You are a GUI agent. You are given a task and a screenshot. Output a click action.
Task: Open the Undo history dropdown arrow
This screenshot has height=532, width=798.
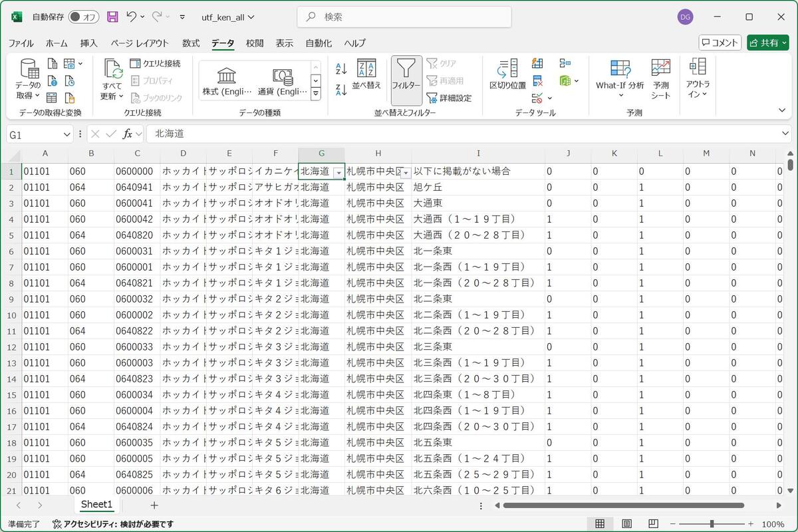(143, 17)
